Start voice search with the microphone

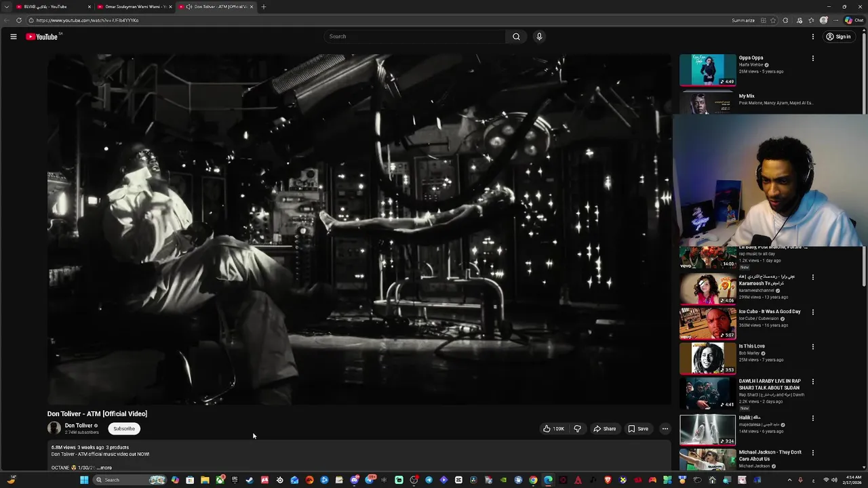(x=539, y=37)
